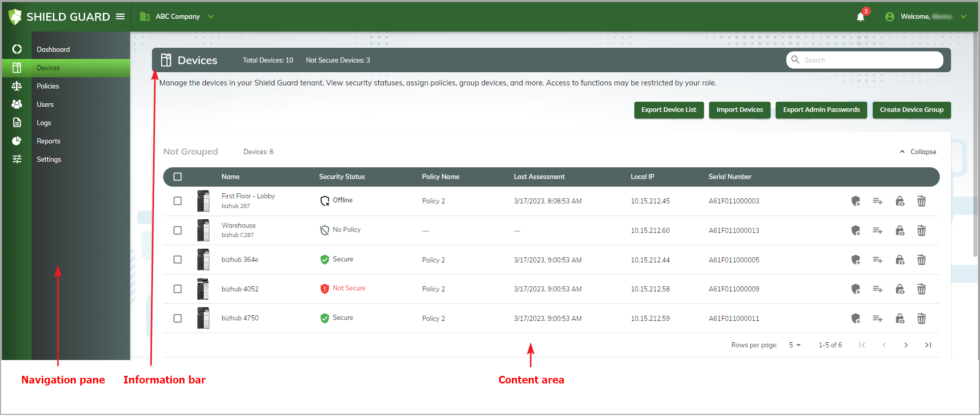Viewport: 980px width, 417px height.
Task: Check the select-all checkbox in the table header
Action: click(177, 177)
